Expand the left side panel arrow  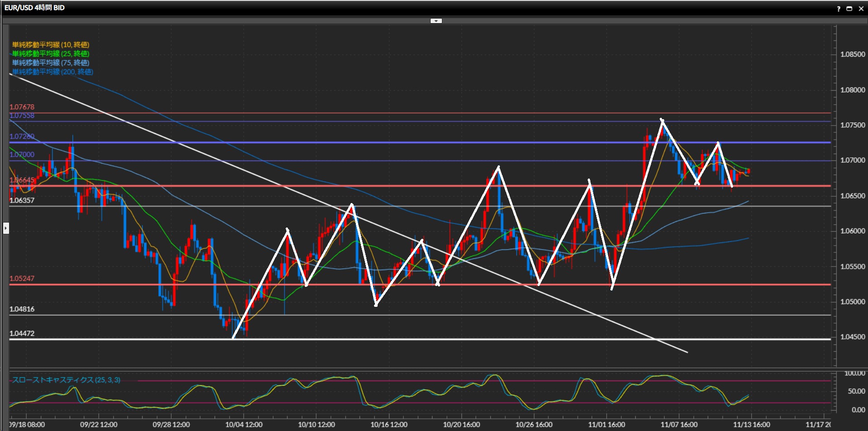pyautogui.click(x=6, y=228)
